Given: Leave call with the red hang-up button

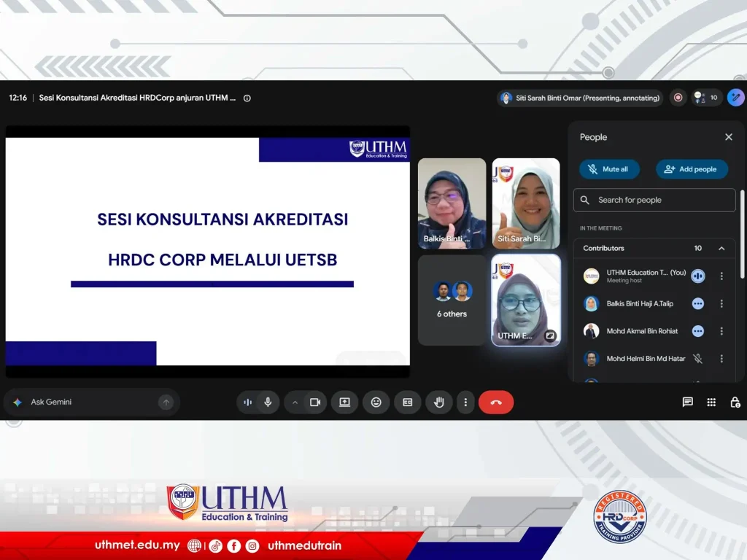Looking at the screenshot, I should (x=496, y=402).
